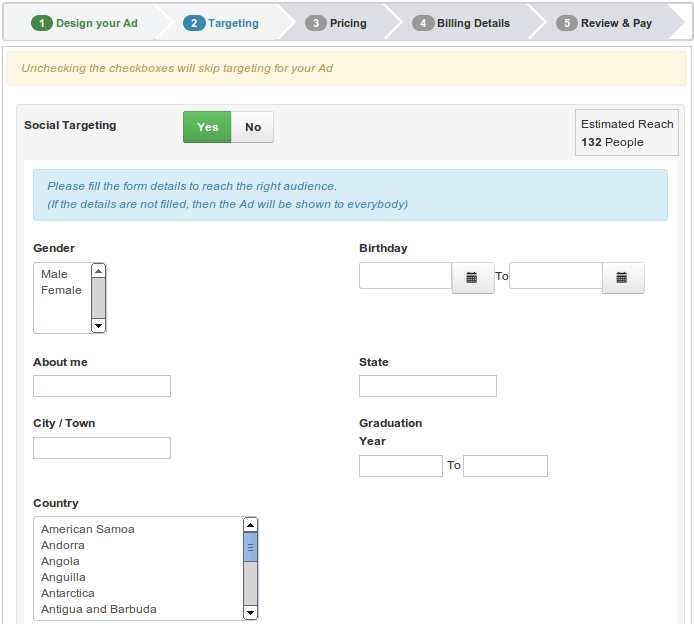This screenshot has height=624, width=694.
Task: Click the City / Town input box
Action: pos(102,448)
